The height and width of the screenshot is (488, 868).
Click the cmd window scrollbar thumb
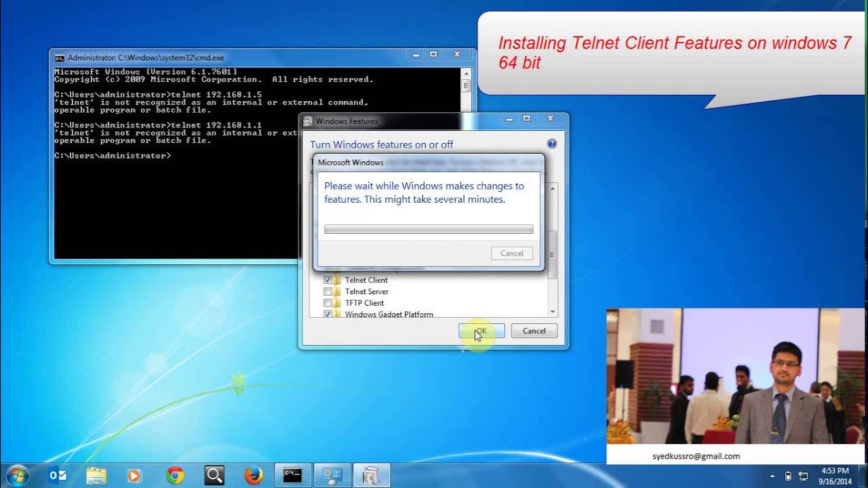point(466,86)
